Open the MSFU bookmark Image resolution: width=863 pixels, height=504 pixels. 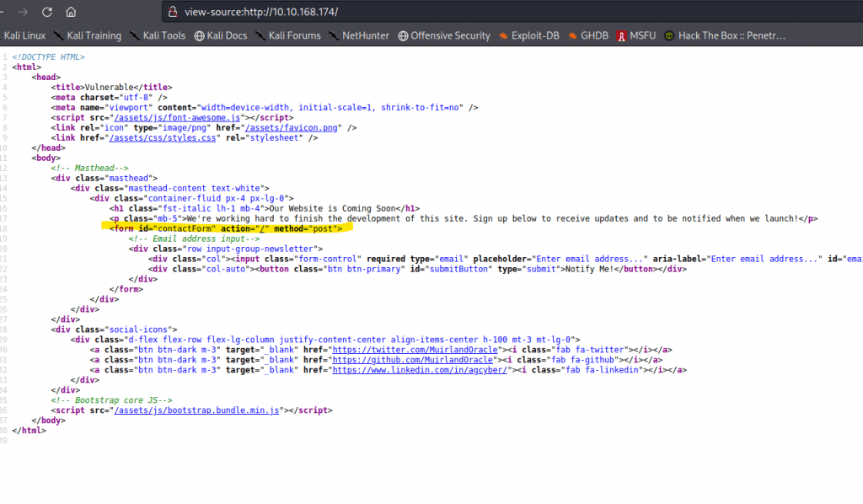[636, 35]
